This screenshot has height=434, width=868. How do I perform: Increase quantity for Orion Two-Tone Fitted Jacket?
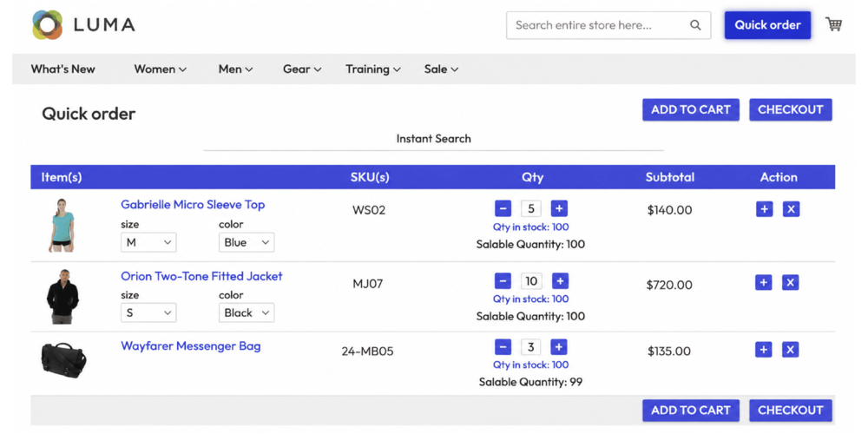[x=560, y=281]
